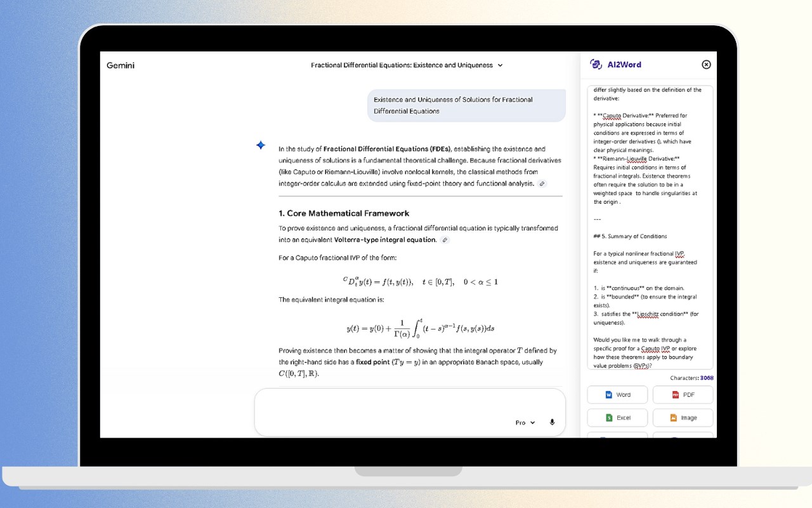
Task: Click the 'Riemann-Liouville Derivative' line in AI2Word
Action: (636, 159)
